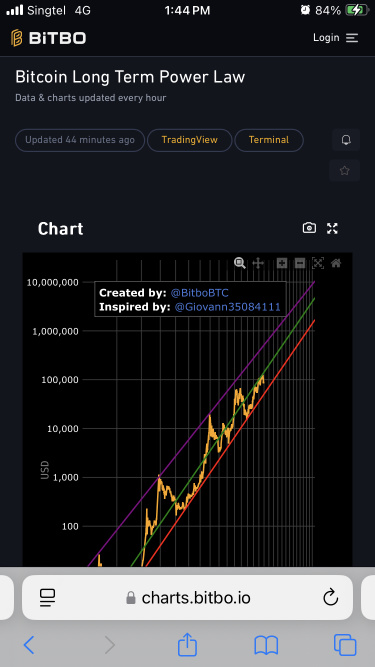Screen dimensions: 375x667
Task: Autoscale the chart axes
Action: [318, 263]
